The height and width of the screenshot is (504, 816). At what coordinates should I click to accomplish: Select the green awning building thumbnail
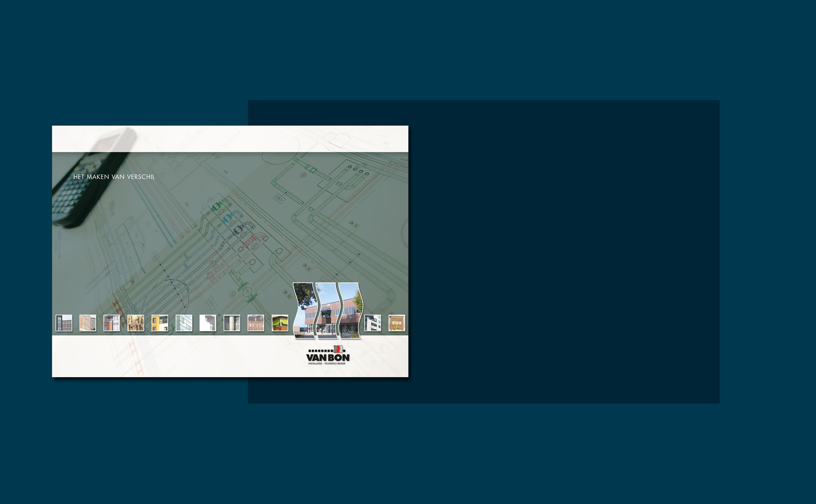280,323
